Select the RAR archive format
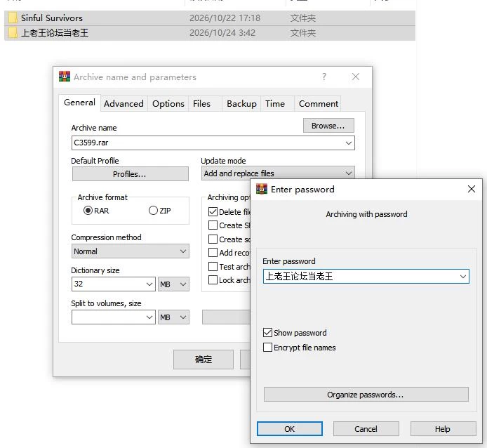 (x=88, y=211)
